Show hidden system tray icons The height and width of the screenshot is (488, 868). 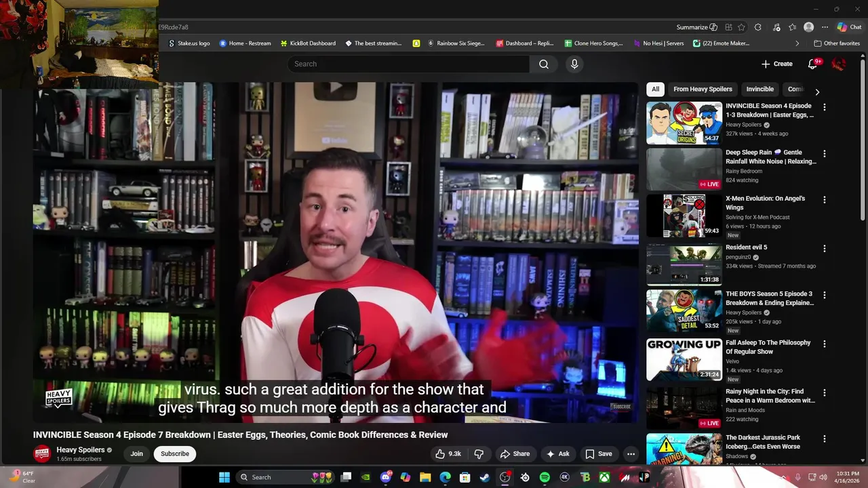tap(783, 477)
